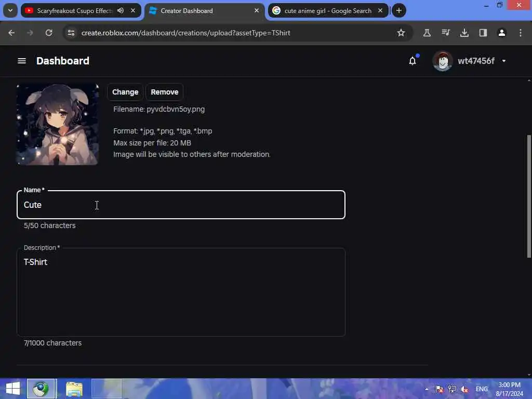Click the wt47456f username

476,61
